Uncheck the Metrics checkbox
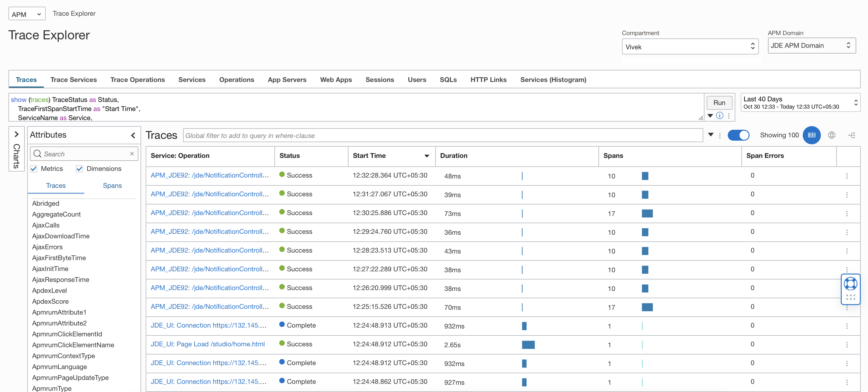The width and height of the screenshot is (868, 392). pos(34,169)
